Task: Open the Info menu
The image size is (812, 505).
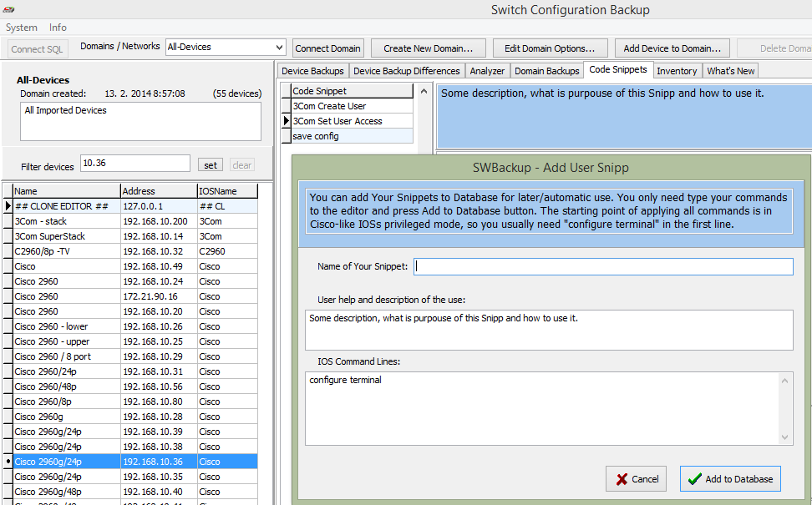Action: coord(58,28)
